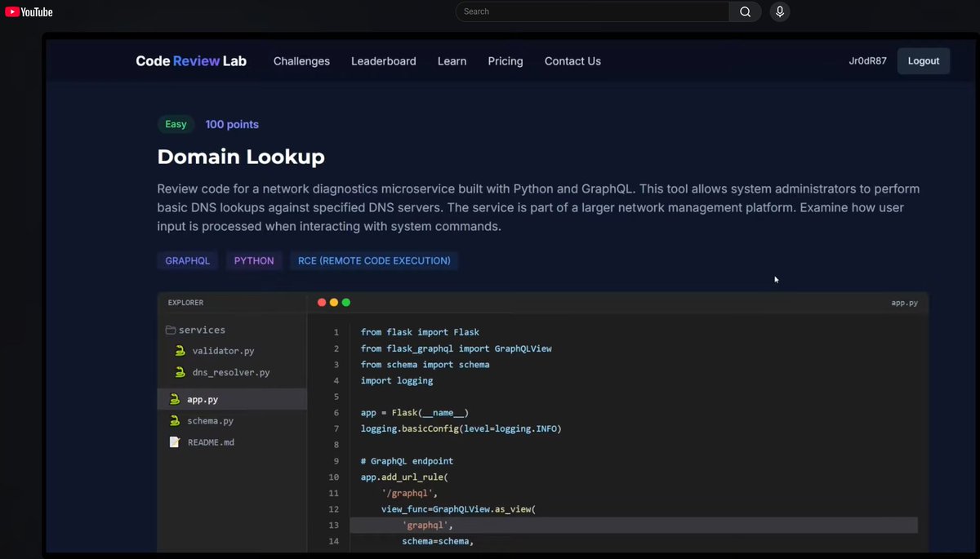
Task: Click the document icon beside README.md
Action: (174, 442)
